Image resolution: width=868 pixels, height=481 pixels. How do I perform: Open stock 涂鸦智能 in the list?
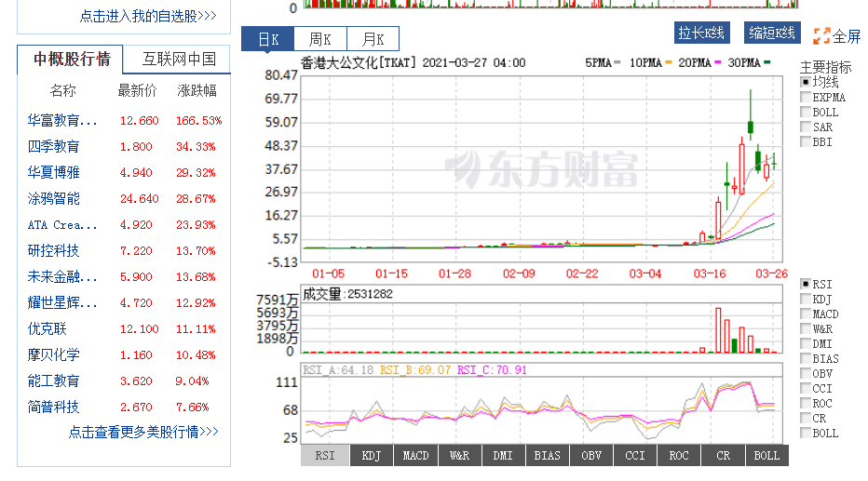[x=54, y=198]
